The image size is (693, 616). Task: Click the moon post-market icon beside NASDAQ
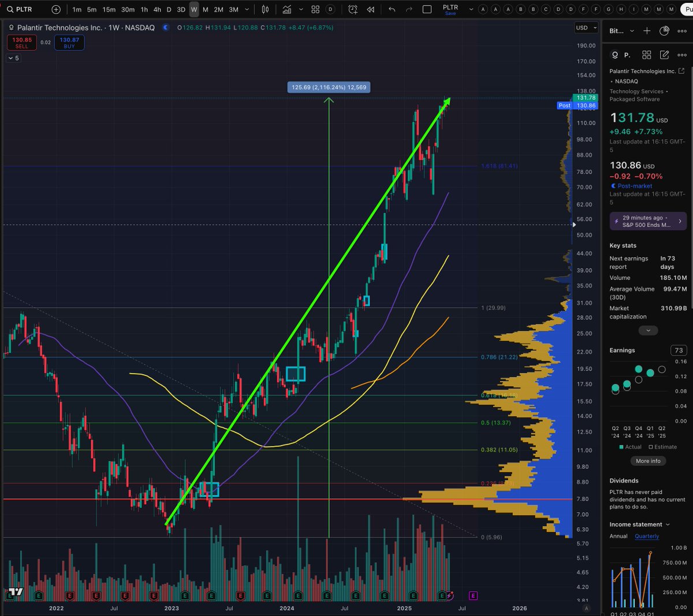coord(166,27)
